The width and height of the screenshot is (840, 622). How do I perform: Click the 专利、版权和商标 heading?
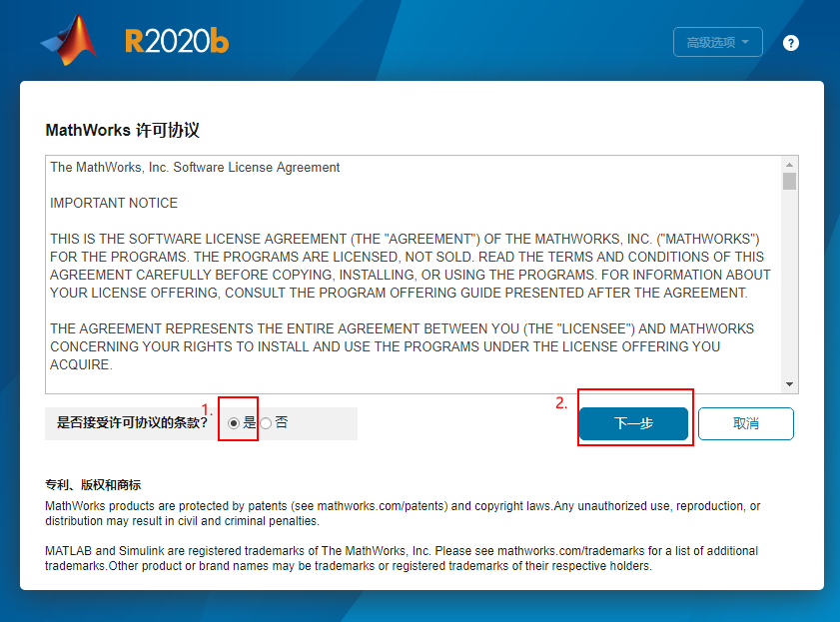[93, 485]
